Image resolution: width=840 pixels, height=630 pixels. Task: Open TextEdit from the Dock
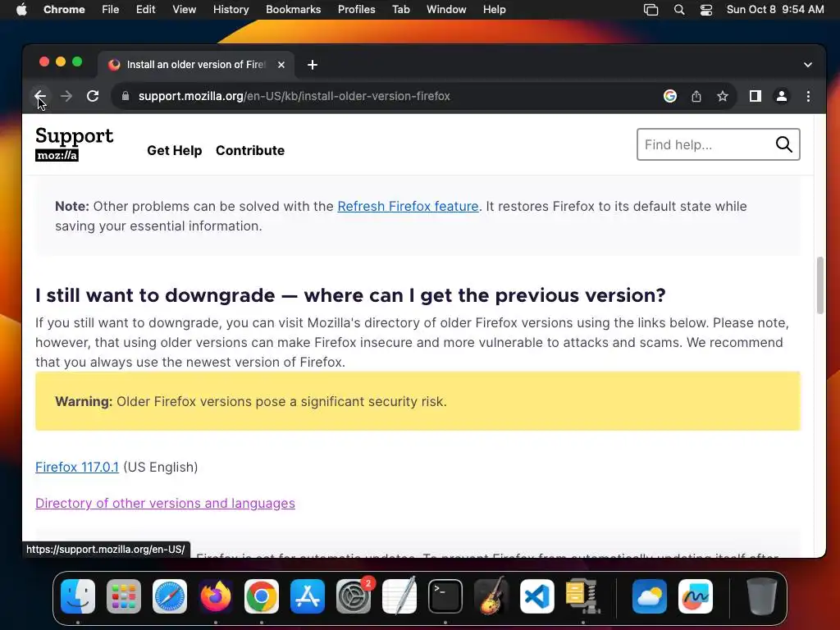(399, 596)
